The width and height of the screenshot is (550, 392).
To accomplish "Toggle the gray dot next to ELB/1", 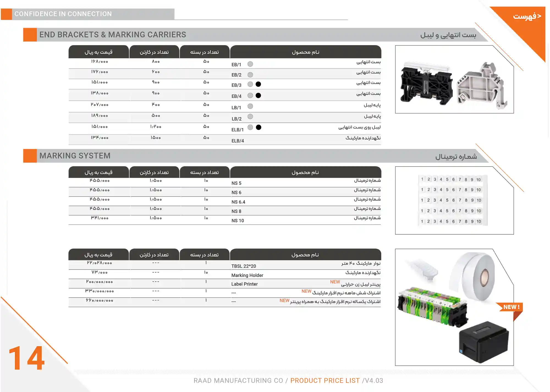I will (x=250, y=127).
